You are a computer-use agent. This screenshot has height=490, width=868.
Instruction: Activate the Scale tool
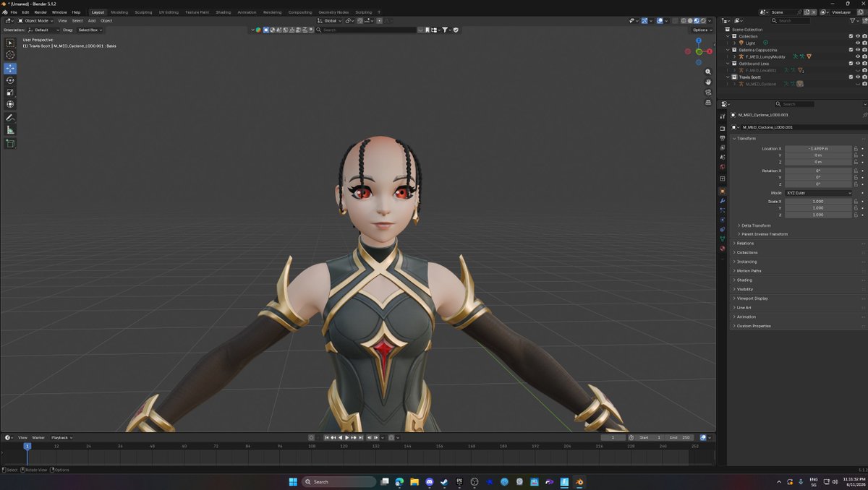click(x=10, y=93)
